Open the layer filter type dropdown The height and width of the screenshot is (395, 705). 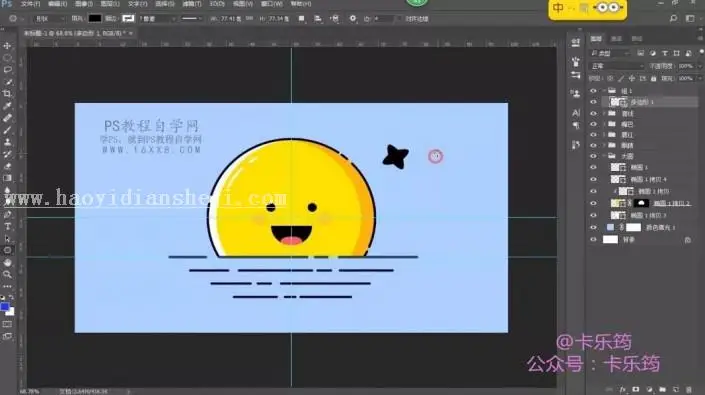point(611,53)
